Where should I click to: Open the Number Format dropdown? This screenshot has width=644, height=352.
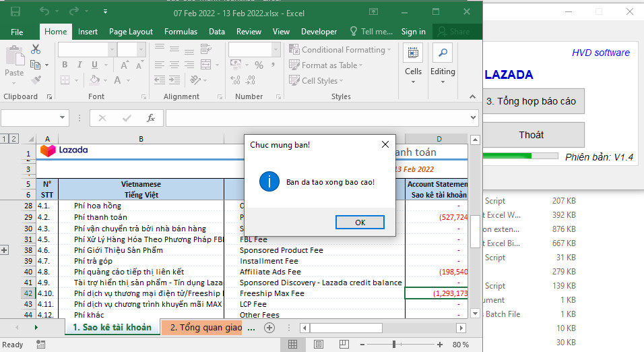(276, 50)
